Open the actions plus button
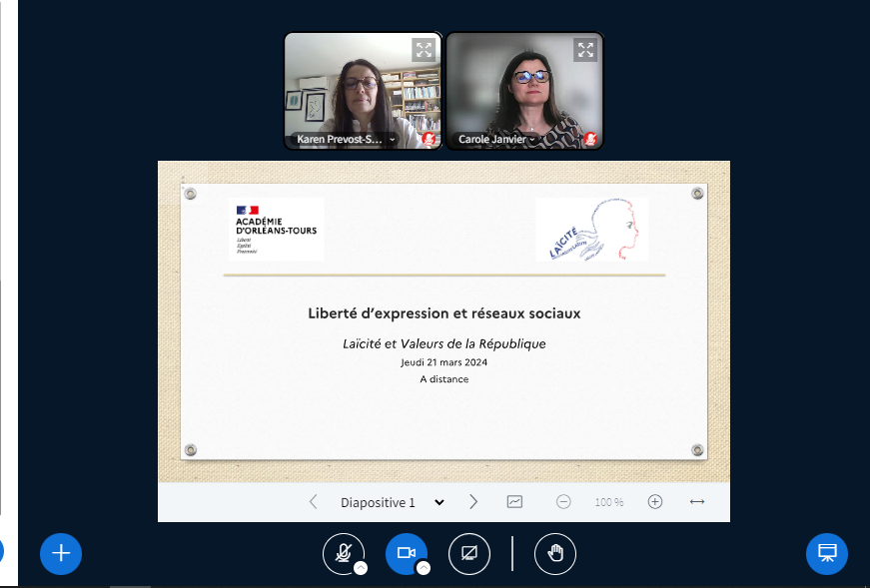Viewport: 870px width, 588px height. point(60,554)
